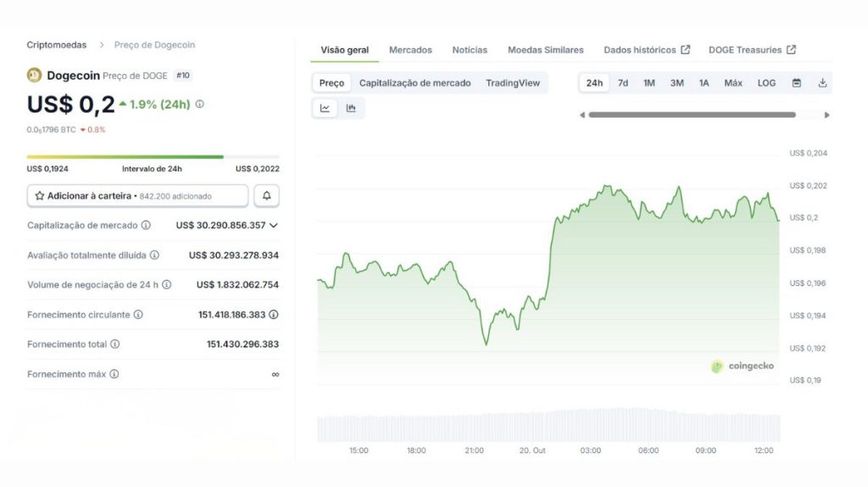The height and width of the screenshot is (487, 868).
Task: Show info for Fornecimento total
Action: pyautogui.click(x=114, y=344)
